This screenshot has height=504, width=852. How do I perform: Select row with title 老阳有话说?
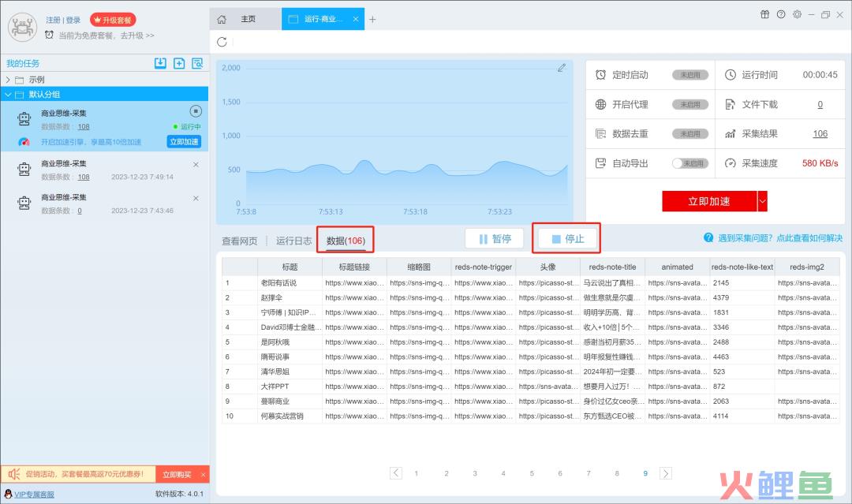tap(530, 283)
